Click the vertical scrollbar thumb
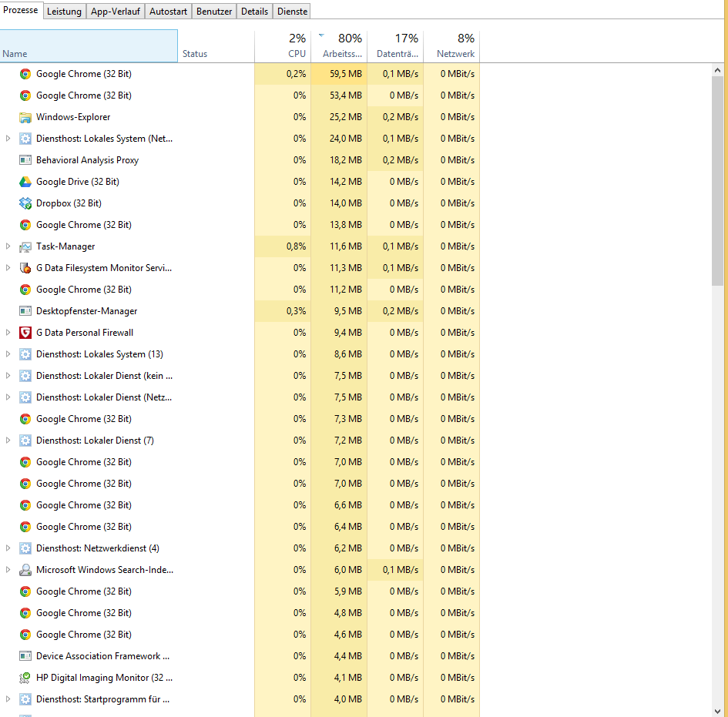The height and width of the screenshot is (717, 728). [717, 181]
